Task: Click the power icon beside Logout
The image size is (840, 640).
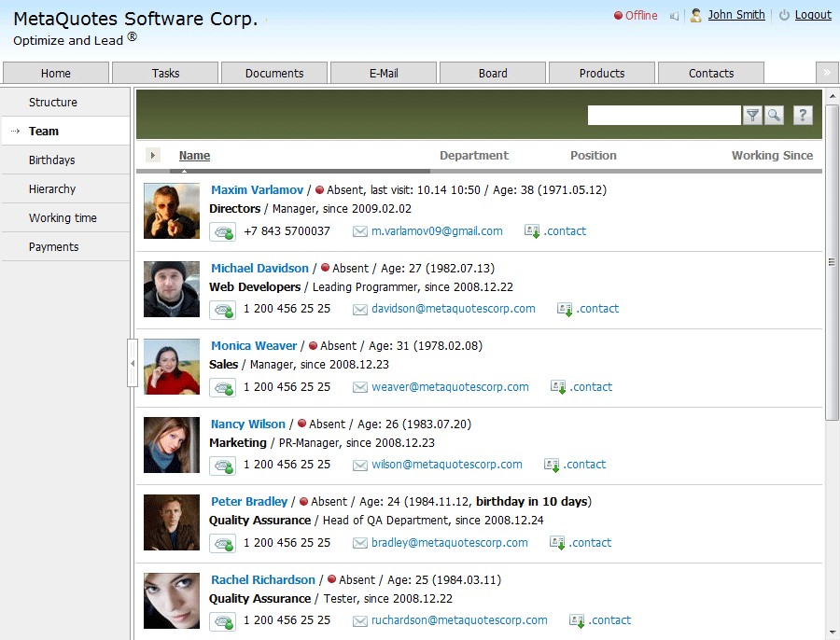Action: tap(784, 16)
